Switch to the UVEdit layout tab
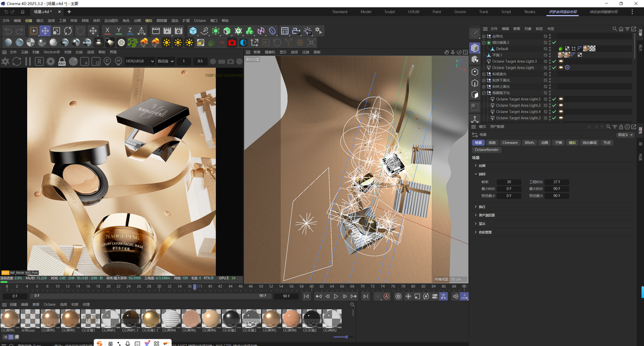Viewport: 644px width, 346px height. [x=413, y=12]
